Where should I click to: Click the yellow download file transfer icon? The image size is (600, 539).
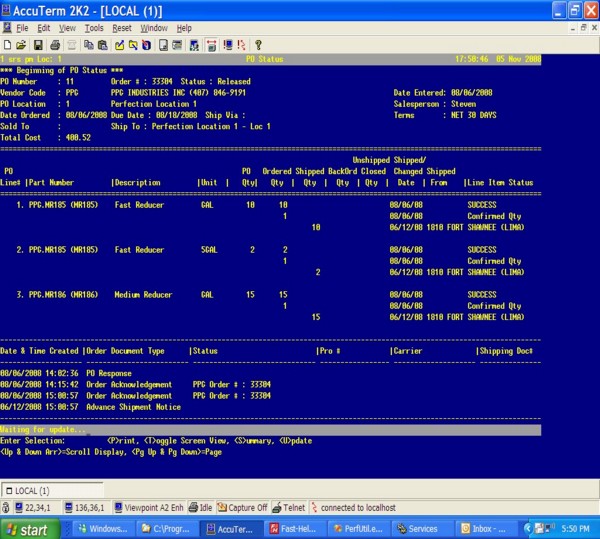(x=133, y=45)
